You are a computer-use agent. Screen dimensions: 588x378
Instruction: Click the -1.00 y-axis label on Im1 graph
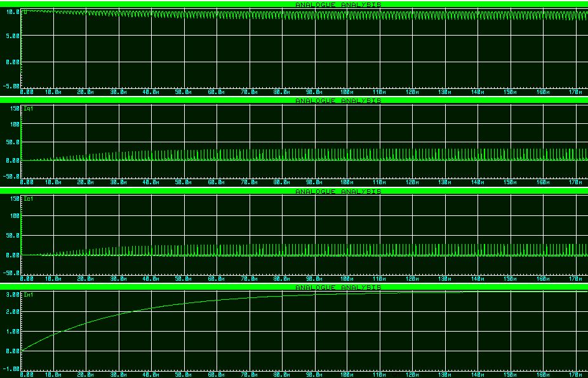click(x=12, y=368)
